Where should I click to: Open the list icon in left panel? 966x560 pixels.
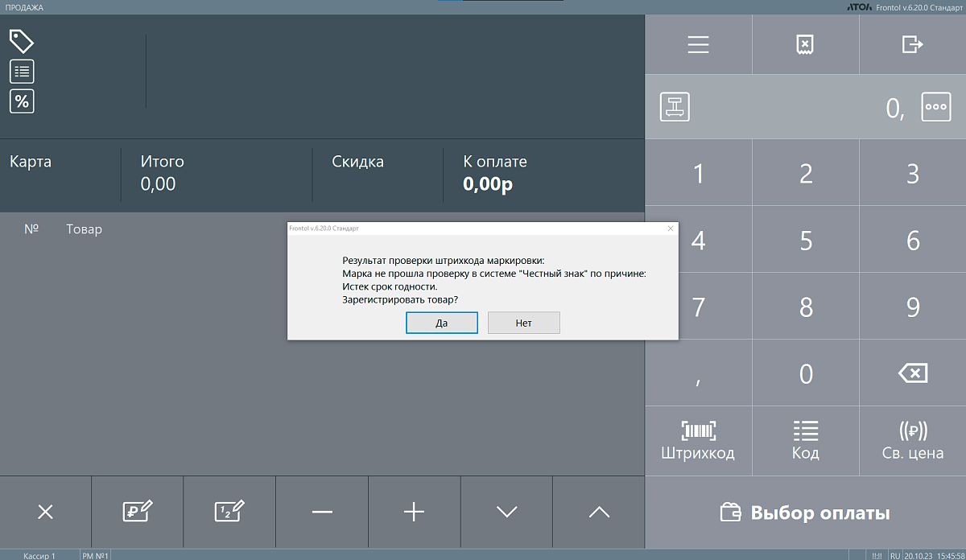(x=22, y=72)
